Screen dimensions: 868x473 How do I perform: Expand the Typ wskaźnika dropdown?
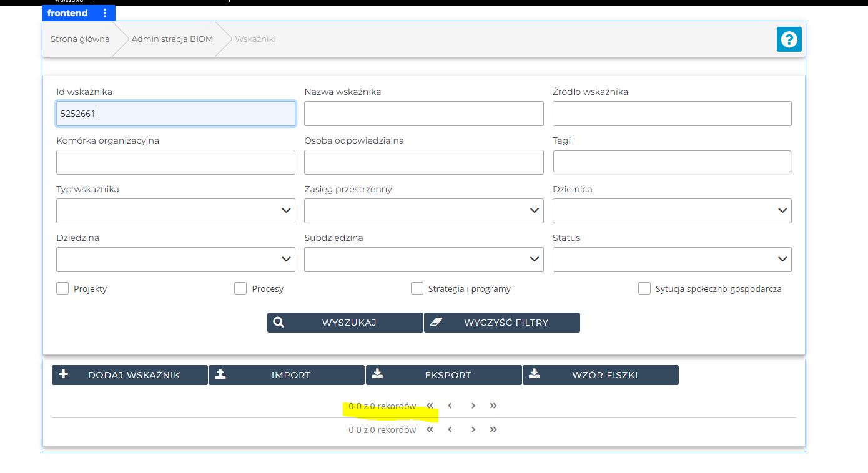[x=175, y=211]
